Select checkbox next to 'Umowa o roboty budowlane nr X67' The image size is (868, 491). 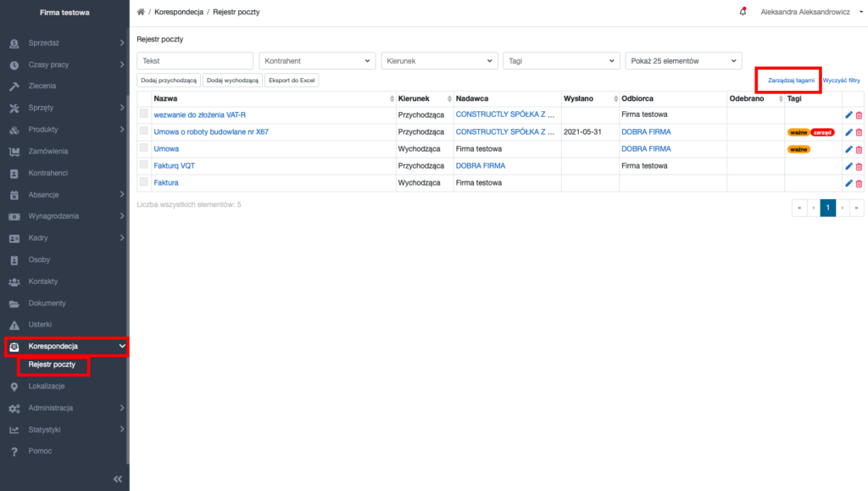[x=144, y=131]
